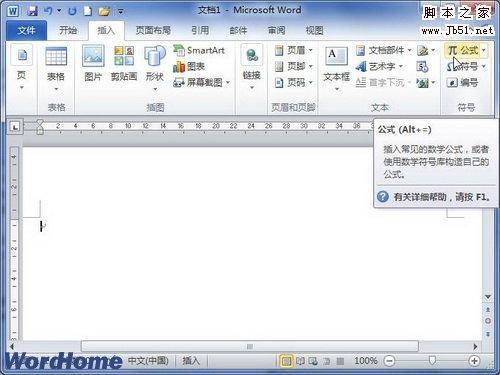Open the 页面布局 ribbon tab
The image size is (500, 375).
coord(153,31)
